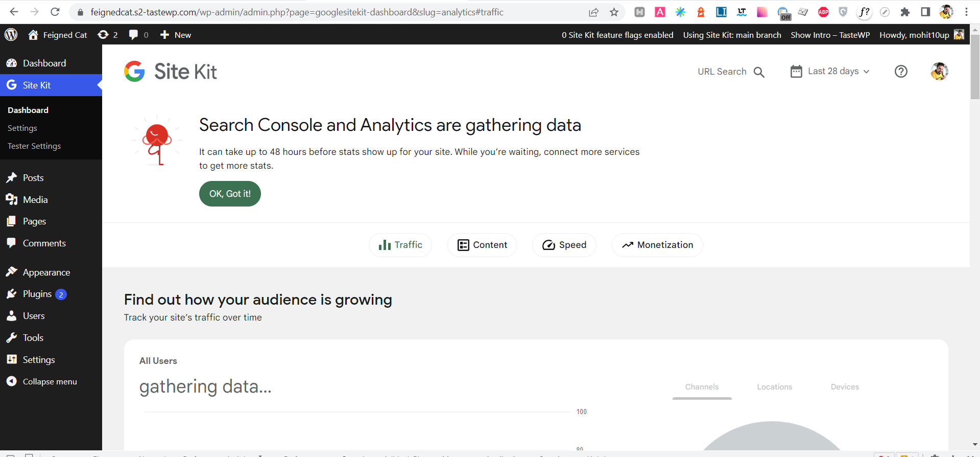Click the browser address bar
The height and width of the screenshot is (457, 980).
pos(296,12)
